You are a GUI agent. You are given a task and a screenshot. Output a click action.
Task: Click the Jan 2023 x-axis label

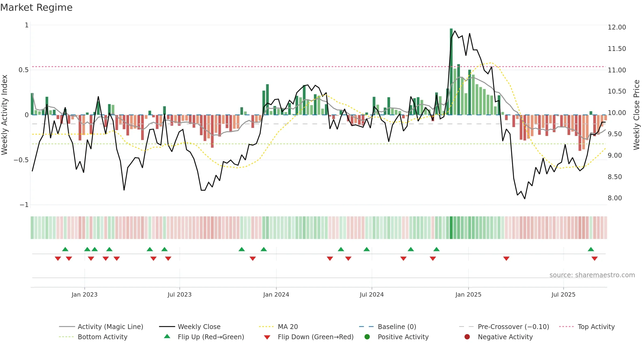(x=85, y=294)
